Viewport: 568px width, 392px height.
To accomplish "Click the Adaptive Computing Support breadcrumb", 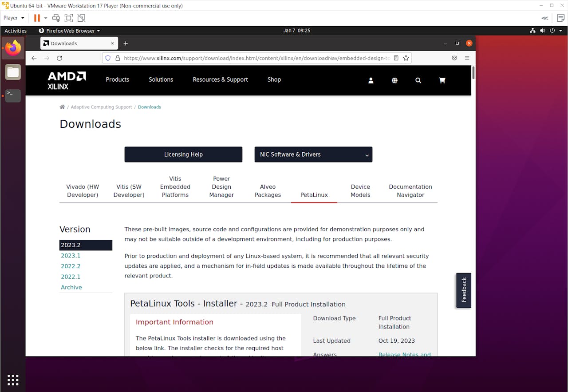I will (x=102, y=107).
